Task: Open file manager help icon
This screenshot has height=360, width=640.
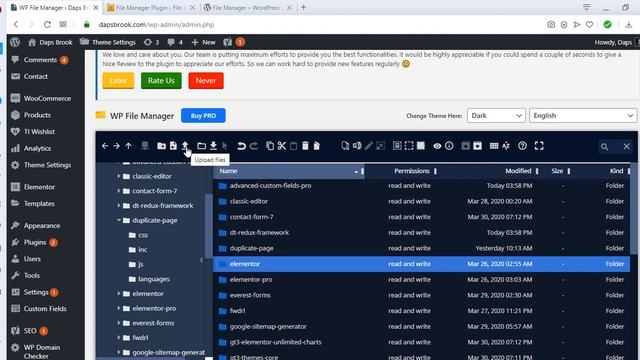Action: point(522,146)
